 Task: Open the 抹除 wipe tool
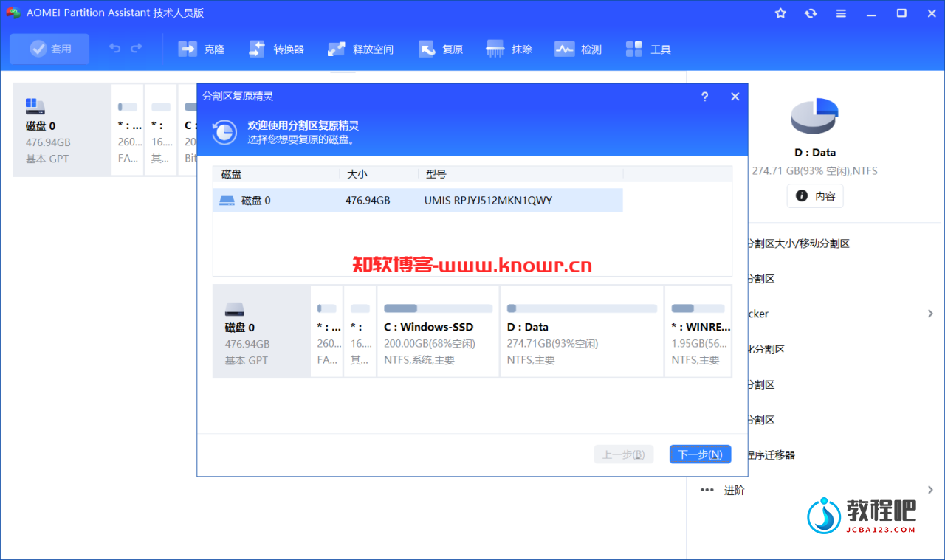click(509, 49)
